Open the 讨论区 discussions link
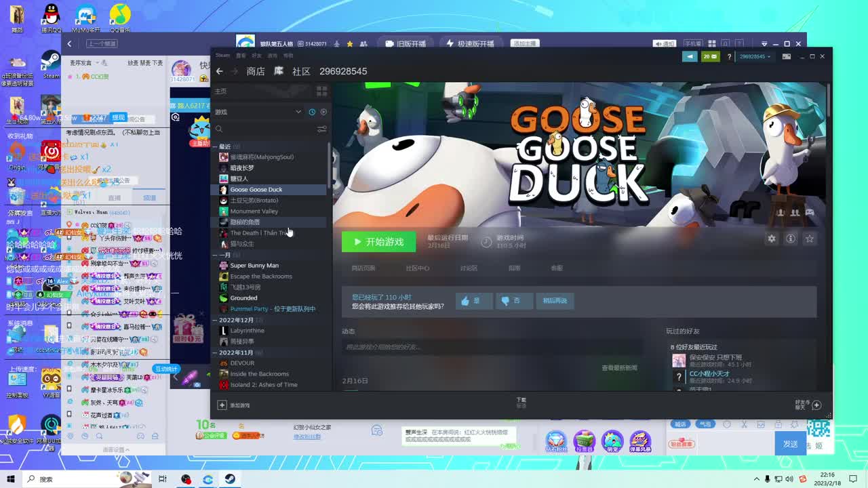The image size is (868, 488). pos(469,268)
